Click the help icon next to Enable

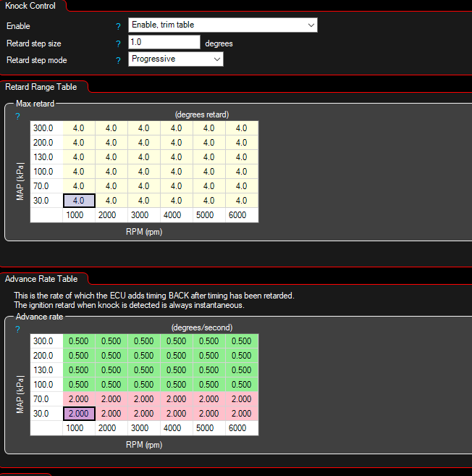[x=118, y=26]
